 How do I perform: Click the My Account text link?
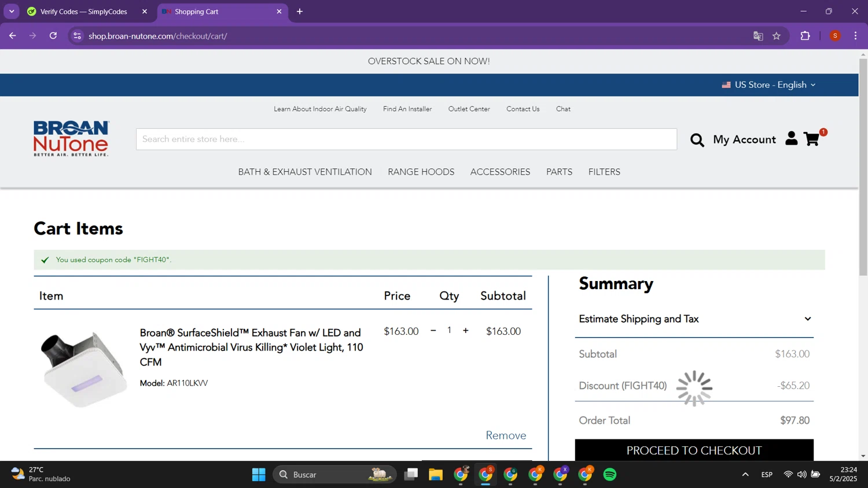(x=744, y=139)
